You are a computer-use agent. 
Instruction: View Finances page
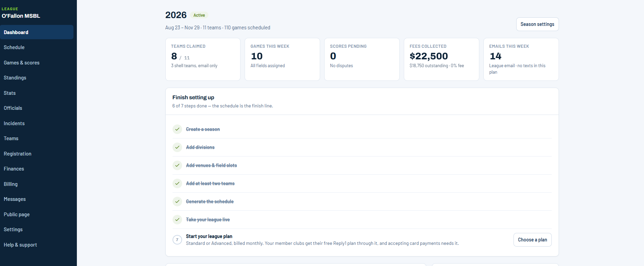click(37, 169)
